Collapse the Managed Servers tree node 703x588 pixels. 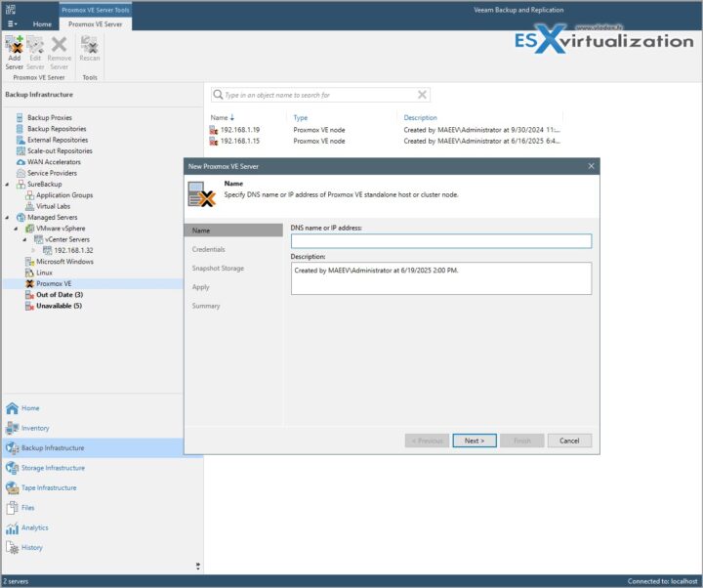click(9, 217)
